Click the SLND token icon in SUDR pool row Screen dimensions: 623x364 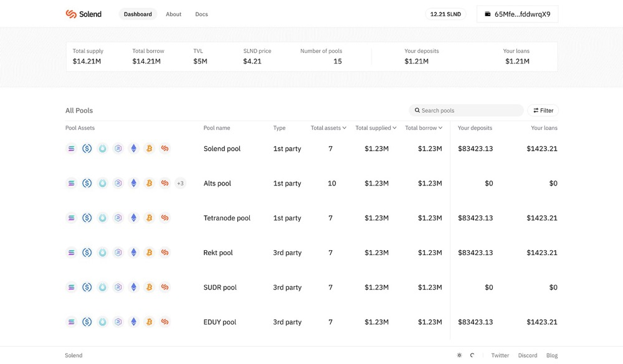pos(165,287)
